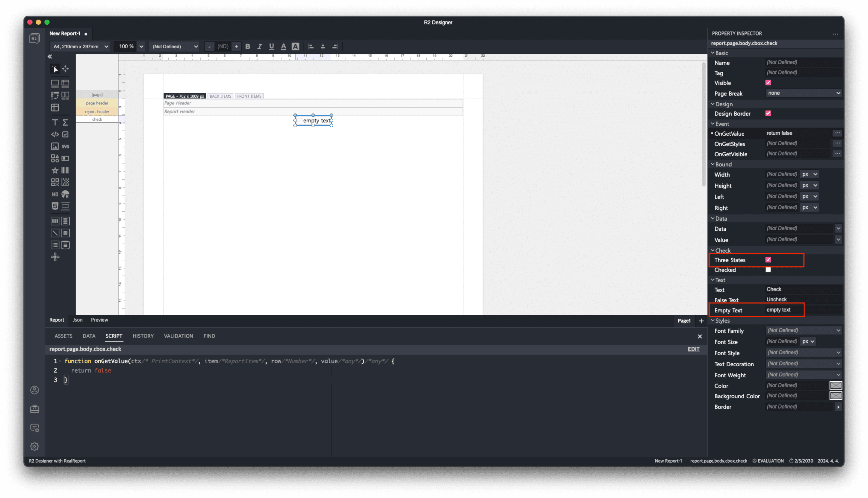The width and height of the screenshot is (868, 498).
Task: Toggle Bold formatting
Action: [x=248, y=47]
